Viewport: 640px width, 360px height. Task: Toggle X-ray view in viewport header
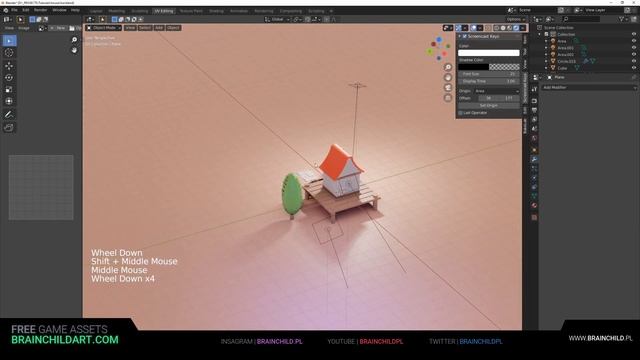click(x=488, y=28)
